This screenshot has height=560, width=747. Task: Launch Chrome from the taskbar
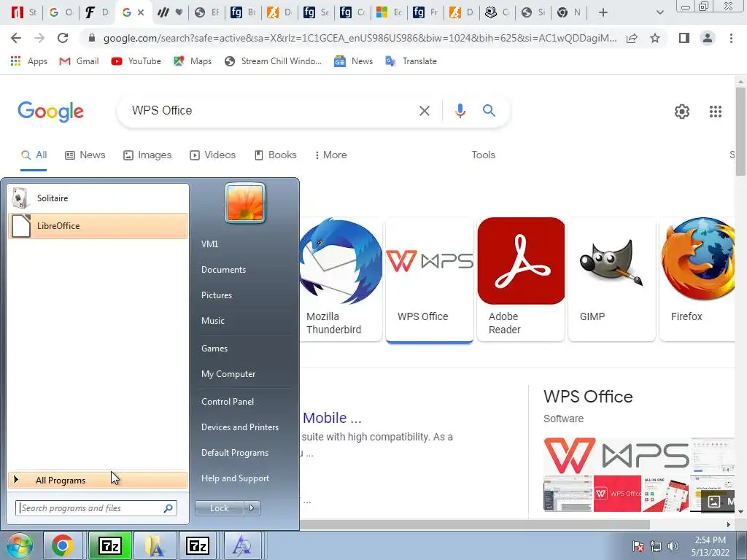click(63, 545)
